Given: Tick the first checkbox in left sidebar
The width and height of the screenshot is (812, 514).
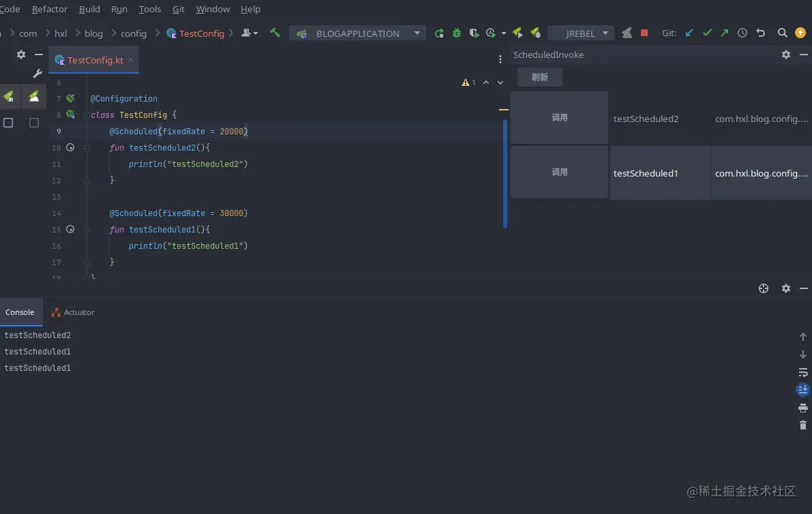Looking at the screenshot, I should (x=8, y=123).
